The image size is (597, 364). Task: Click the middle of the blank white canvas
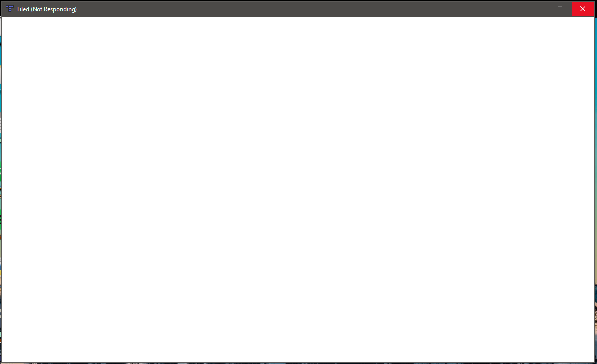298,189
